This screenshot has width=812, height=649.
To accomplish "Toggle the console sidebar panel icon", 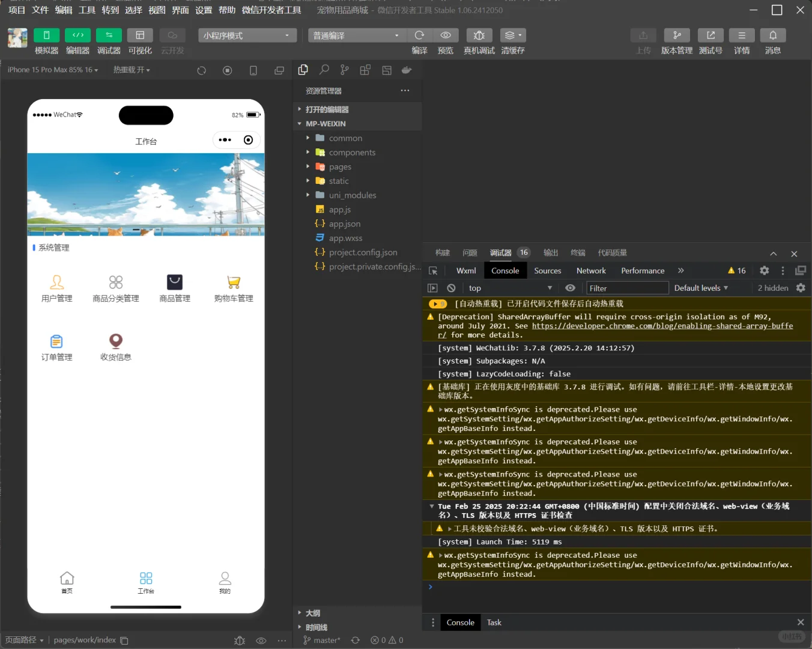I will click(x=432, y=288).
